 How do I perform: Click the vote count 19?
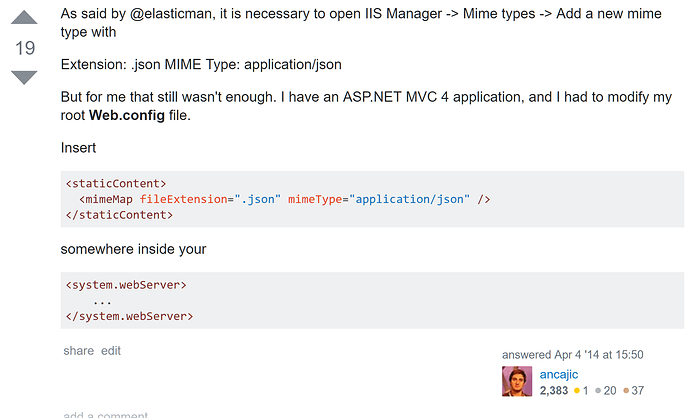click(x=24, y=48)
